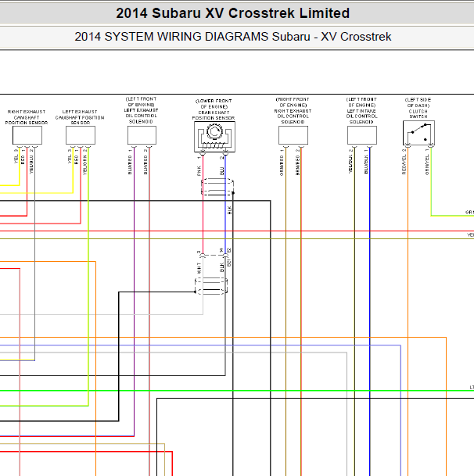The width and height of the screenshot is (474, 476).
Task: Click the 'E2' connector label
Action: [229, 250]
